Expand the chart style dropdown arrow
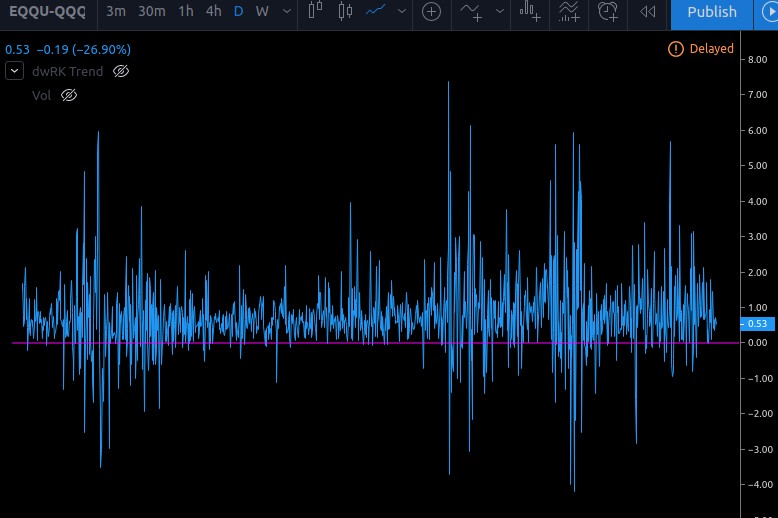The image size is (778, 518). point(402,12)
